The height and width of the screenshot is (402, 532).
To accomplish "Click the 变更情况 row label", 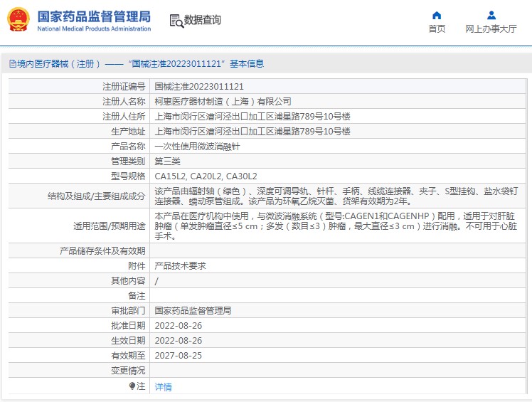I will 128,371.
